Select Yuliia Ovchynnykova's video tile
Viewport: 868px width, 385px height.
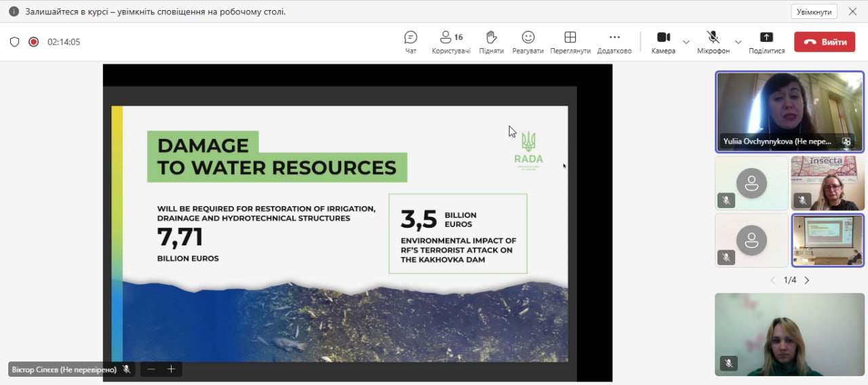790,112
